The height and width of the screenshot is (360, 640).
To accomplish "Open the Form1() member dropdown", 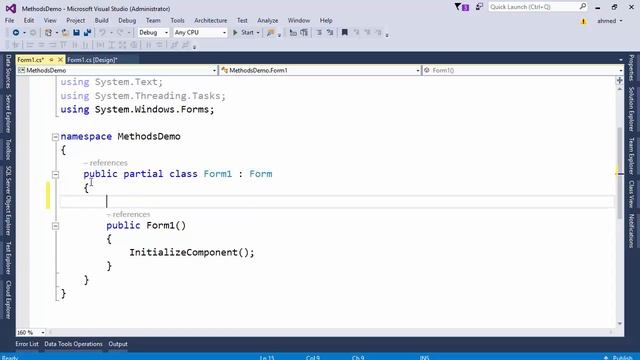I will [x=522, y=71].
